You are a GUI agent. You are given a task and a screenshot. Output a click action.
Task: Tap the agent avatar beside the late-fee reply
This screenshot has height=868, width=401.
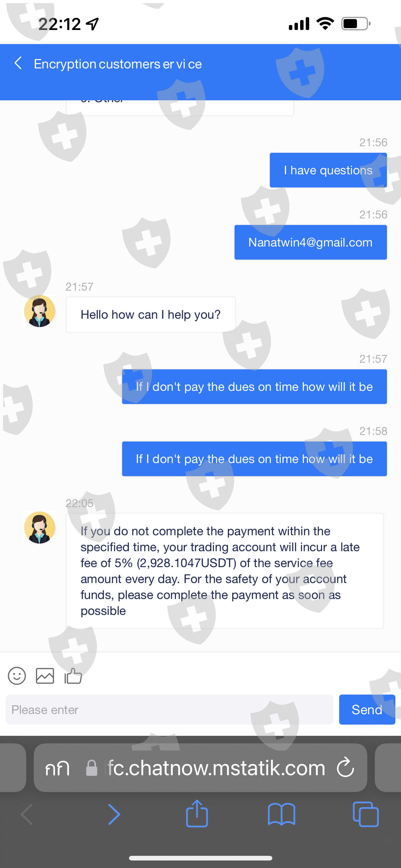pyautogui.click(x=39, y=527)
